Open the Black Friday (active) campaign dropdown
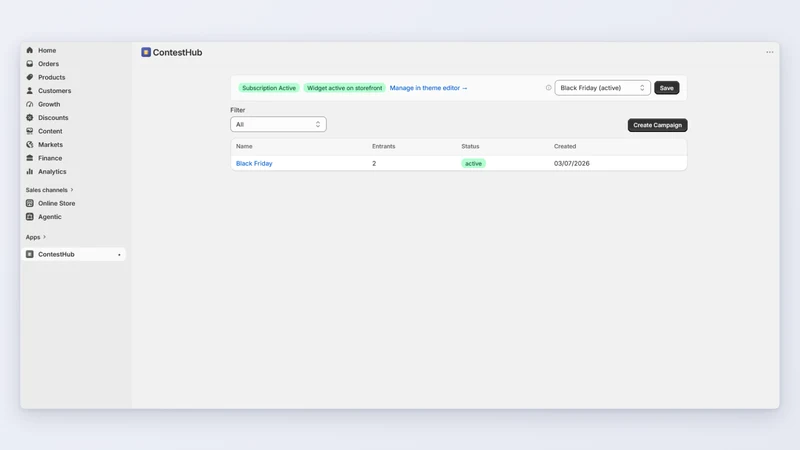Viewport: 800px width, 450px height. pyautogui.click(x=602, y=88)
